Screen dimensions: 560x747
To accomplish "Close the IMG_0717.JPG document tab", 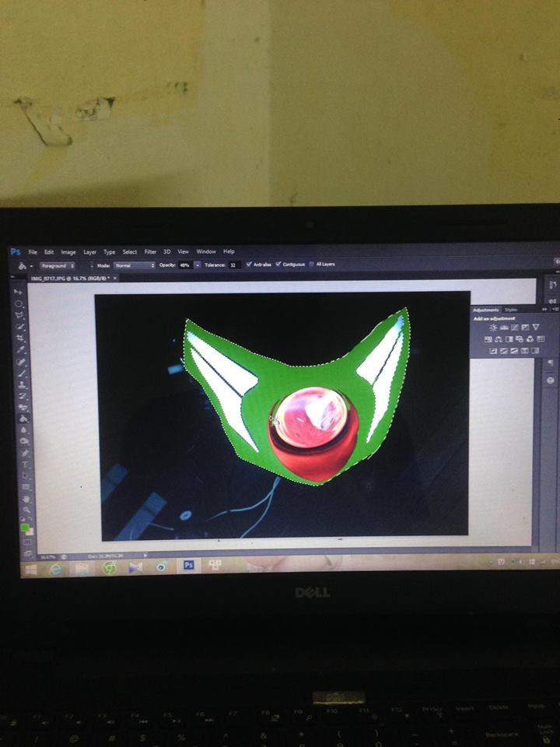I will [115, 278].
